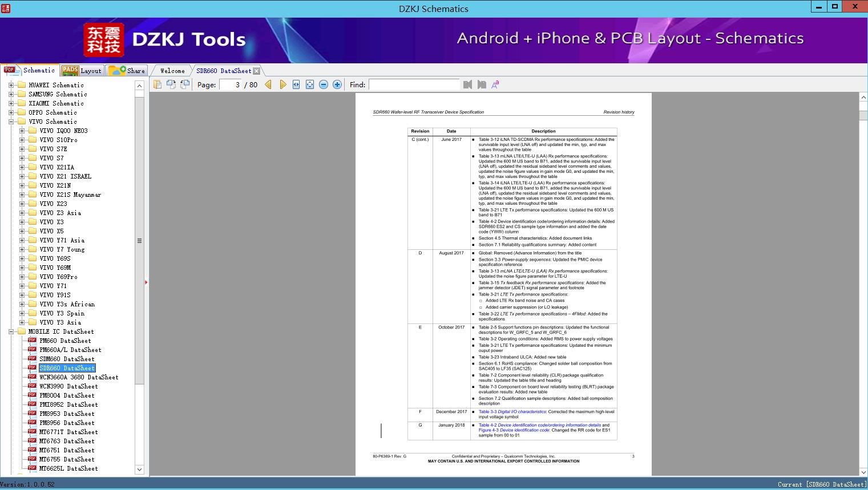Image resolution: width=868 pixels, height=490 pixels.
Task: Click the second overlapping-pages toolbar icon
Action: point(171,85)
